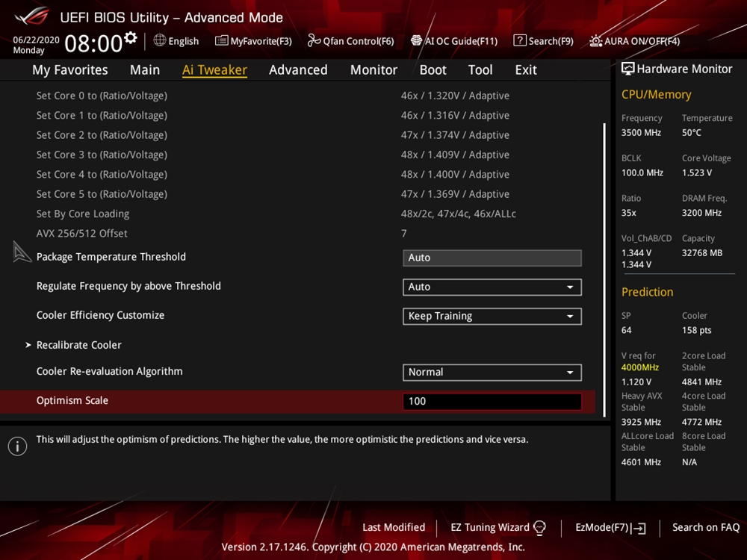Click Package Temperature Threshold Auto field
The height and width of the screenshot is (560, 747).
click(x=492, y=258)
